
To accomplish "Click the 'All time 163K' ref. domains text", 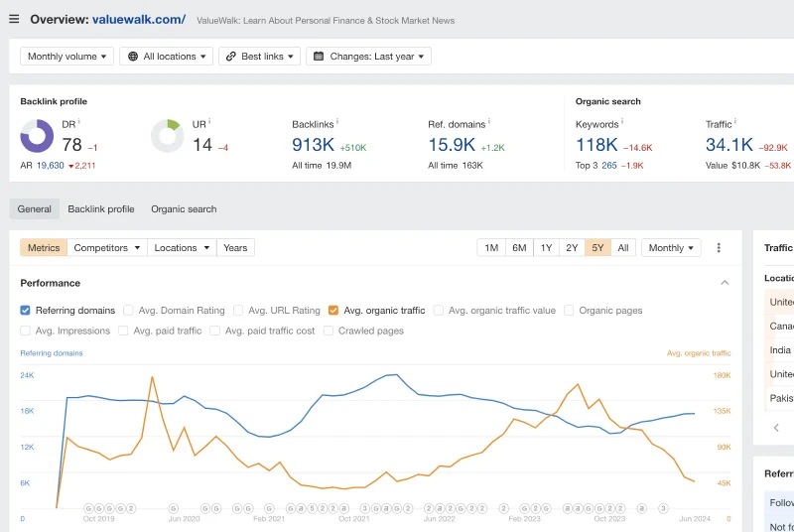I will tap(456, 166).
